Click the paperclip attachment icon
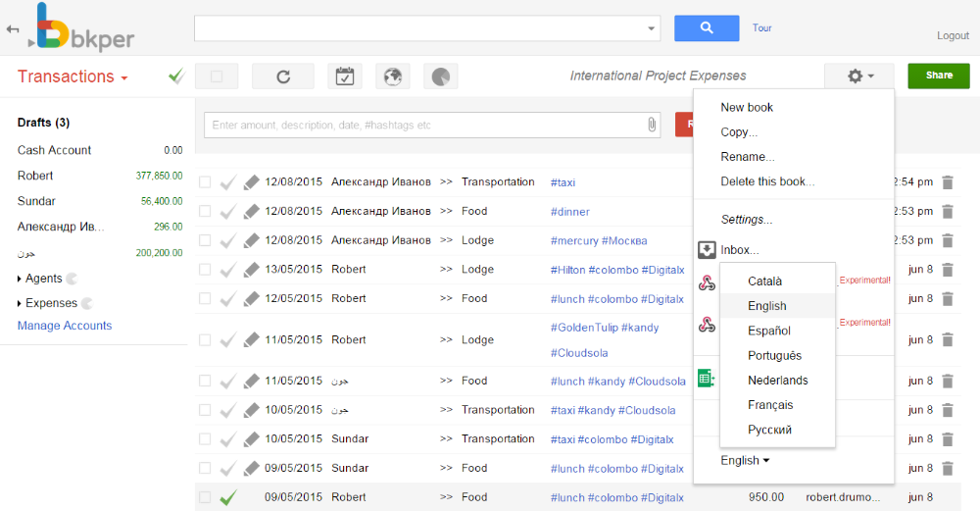 point(652,126)
